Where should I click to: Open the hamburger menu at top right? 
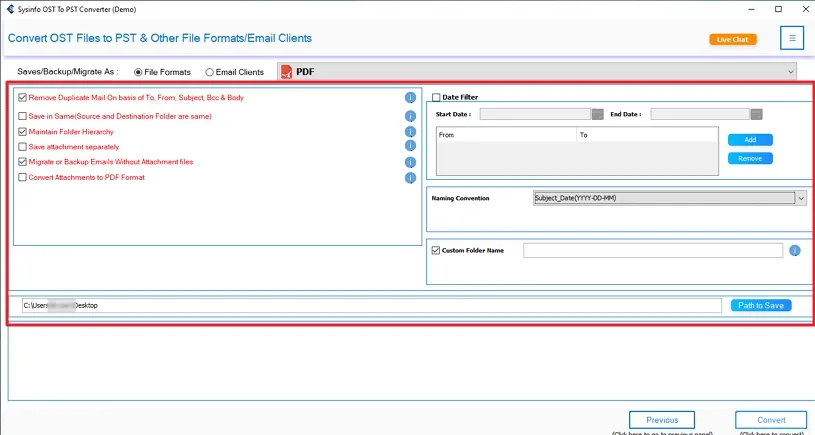click(x=792, y=39)
